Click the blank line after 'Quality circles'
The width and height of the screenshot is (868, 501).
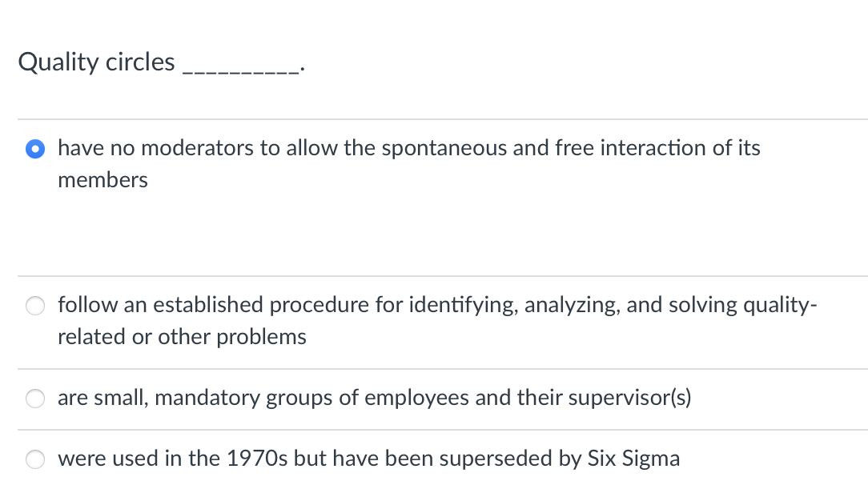240,64
